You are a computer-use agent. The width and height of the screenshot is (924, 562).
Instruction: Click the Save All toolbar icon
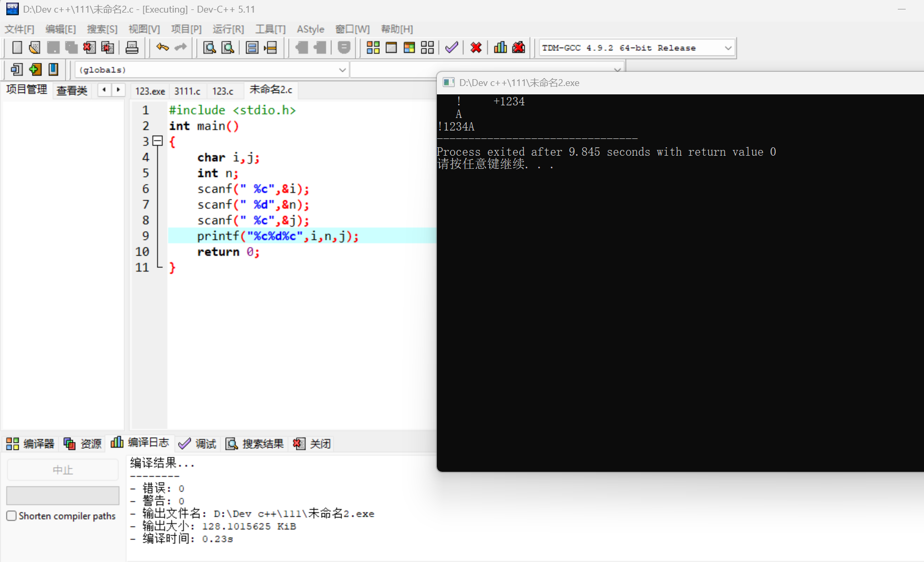pyautogui.click(x=71, y=48)
